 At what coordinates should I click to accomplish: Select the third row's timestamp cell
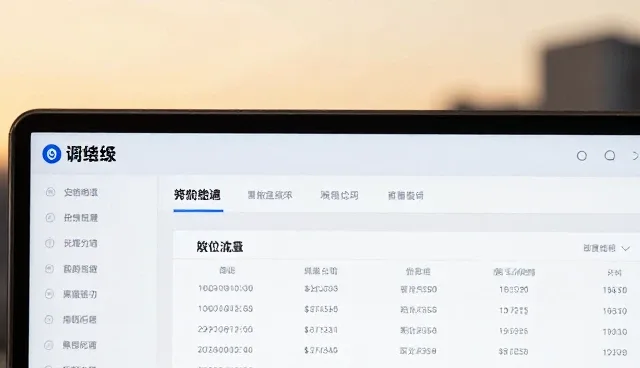click(225, 329)
